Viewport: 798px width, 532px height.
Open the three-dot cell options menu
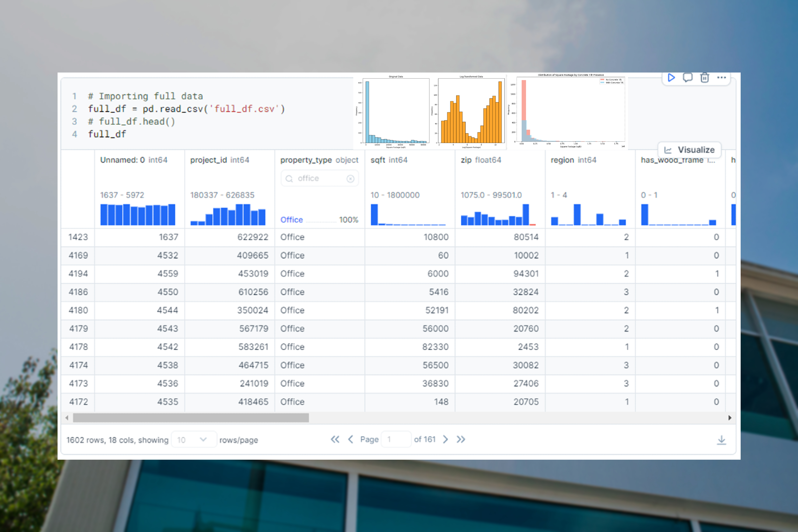pyautogui.click(x=721, y=78)
